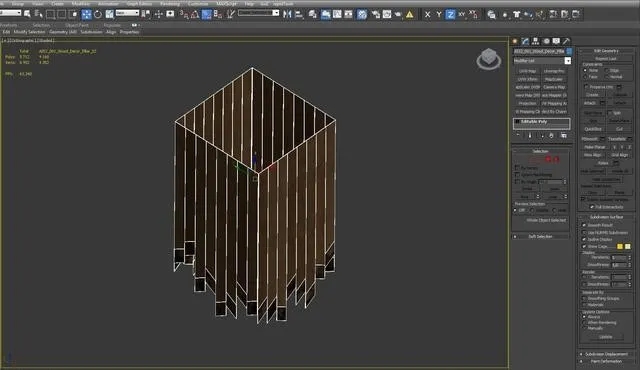Open the MAXScript menu
The width and height of the screenshot is (640, 370).
227,4
